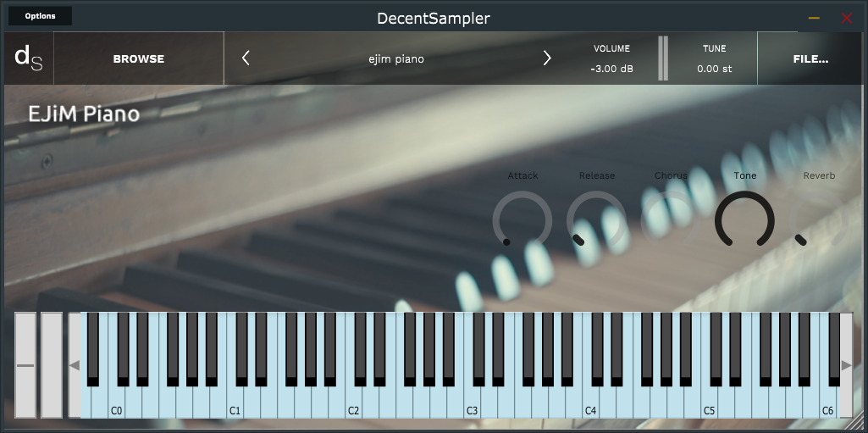Go to previous preset with left chevron

246,58
